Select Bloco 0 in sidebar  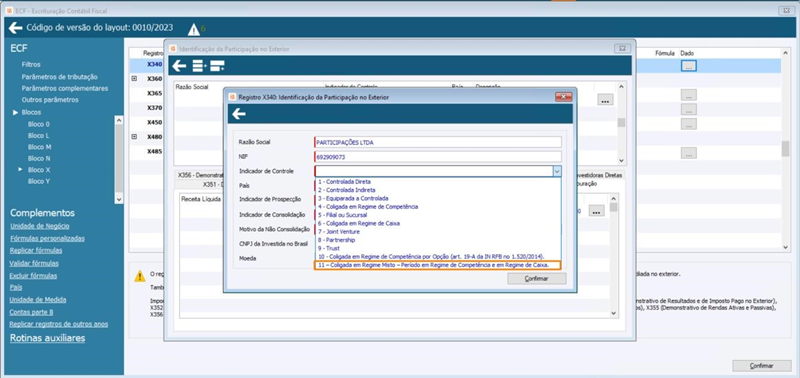coord(39,124)
